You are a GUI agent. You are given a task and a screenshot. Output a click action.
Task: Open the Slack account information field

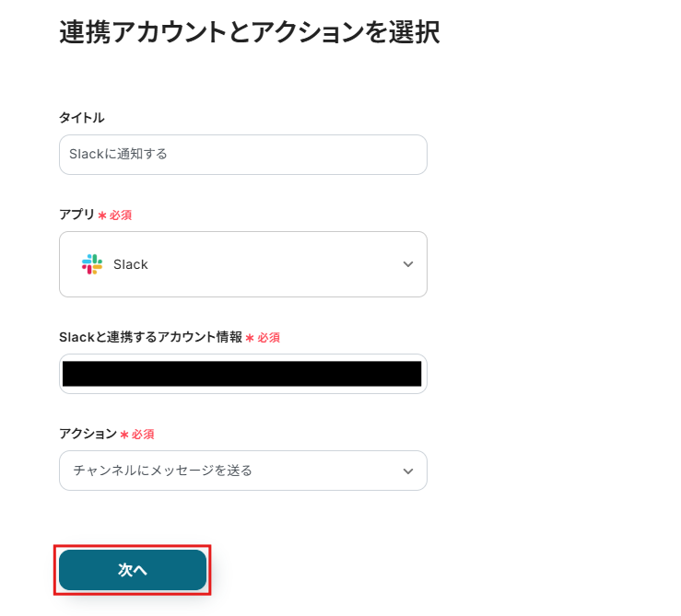[x=242, y=374]
